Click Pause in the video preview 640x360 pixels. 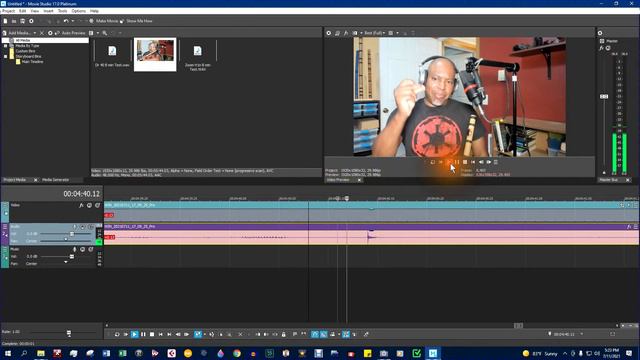tap(457, 162)
